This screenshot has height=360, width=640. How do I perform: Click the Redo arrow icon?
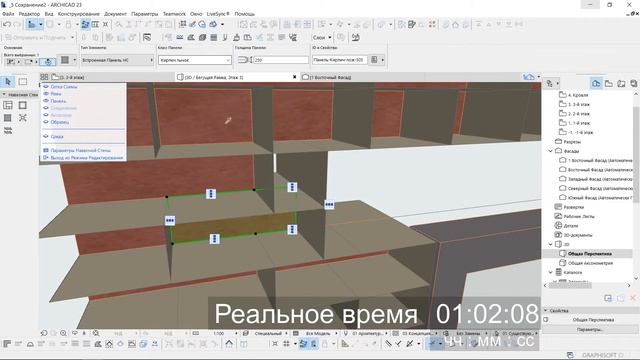pyautogui.click(x=17, y=24)
